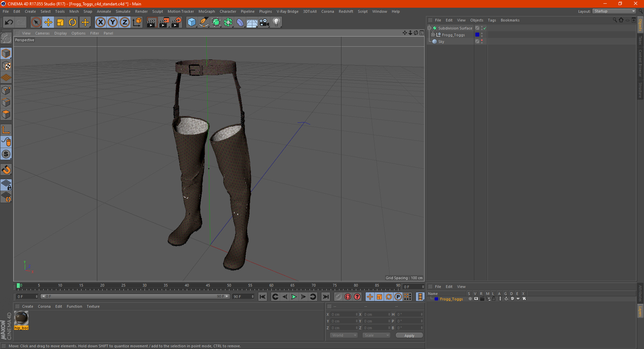Add a Cube primitive object

(192, 22)
